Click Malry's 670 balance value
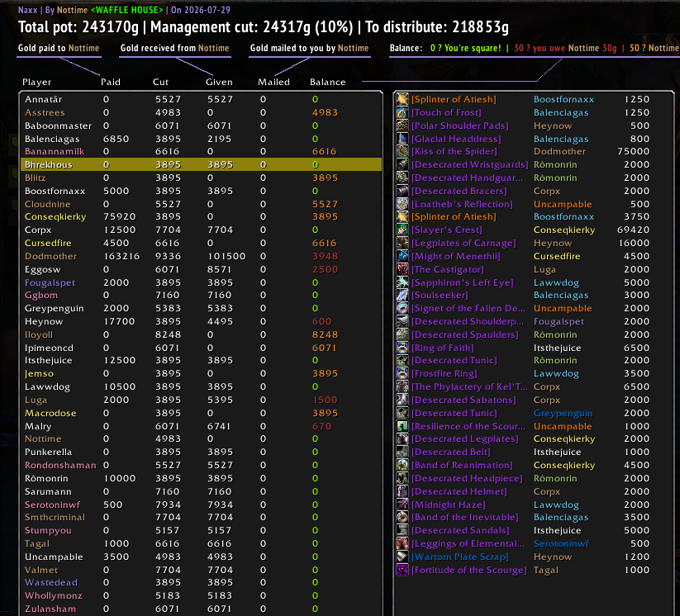The height and width of the screenshot is (616, 680). coord(321,426)
